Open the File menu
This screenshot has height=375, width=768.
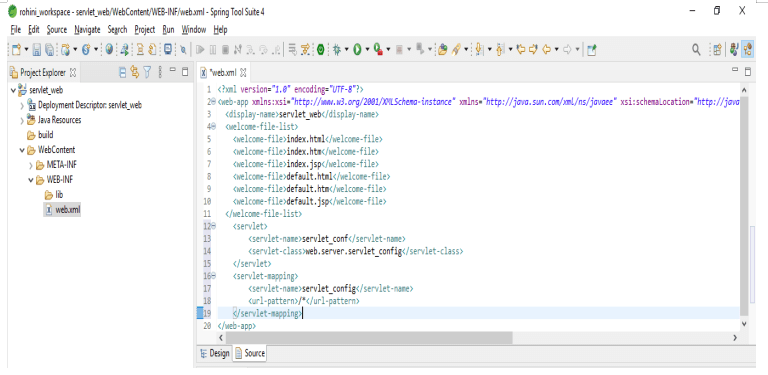tap(16, 30)
